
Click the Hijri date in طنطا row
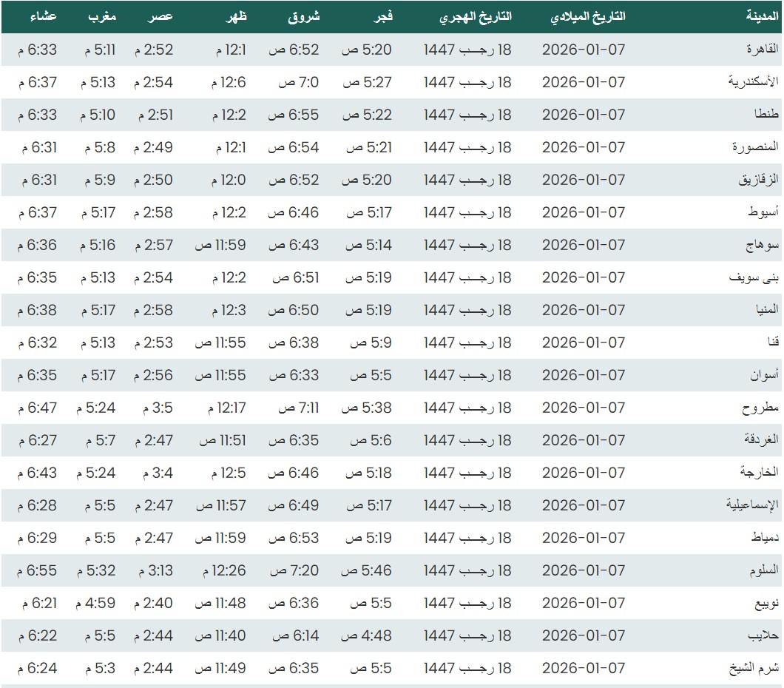coord(467,115)
